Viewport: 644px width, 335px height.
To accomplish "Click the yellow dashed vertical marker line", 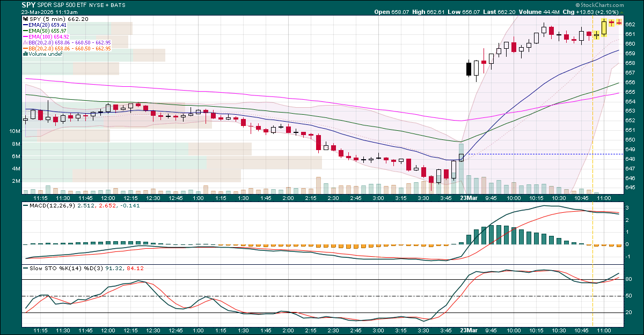I will [x=592, y=170].
